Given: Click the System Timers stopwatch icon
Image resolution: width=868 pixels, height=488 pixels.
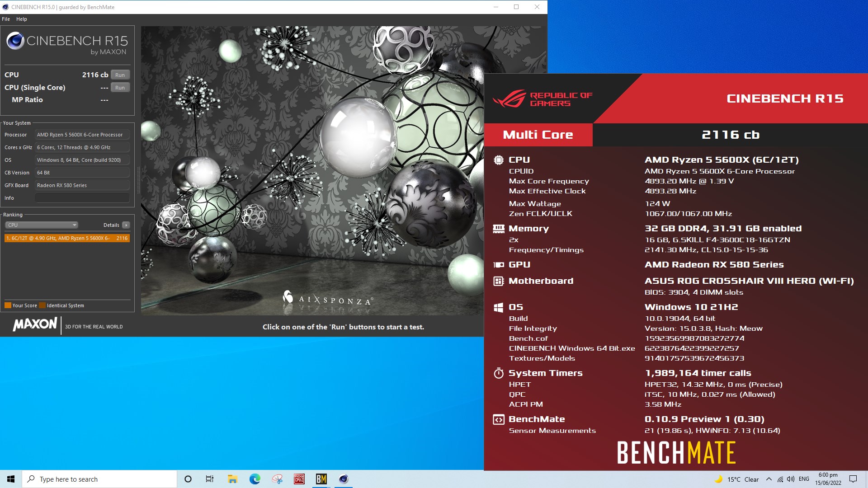Looking at the screenshot, I should [499, 373].
